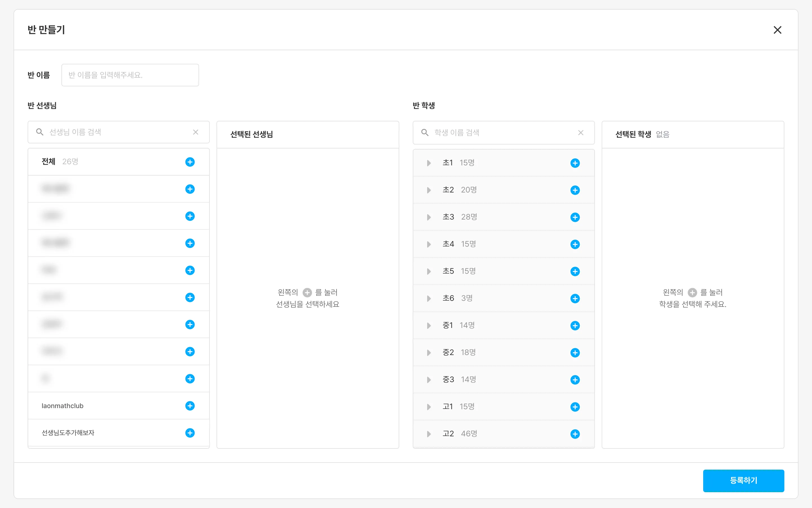Close the 반 만들기 dialog

[x=777, y=30]
